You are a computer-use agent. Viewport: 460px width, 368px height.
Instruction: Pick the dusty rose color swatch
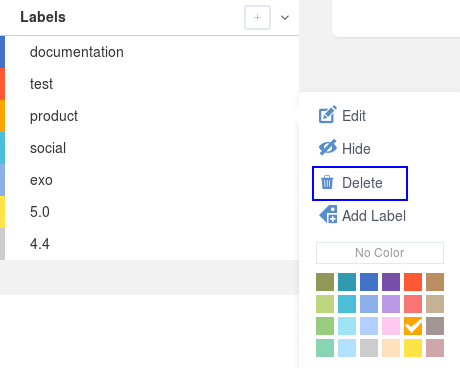435,348
